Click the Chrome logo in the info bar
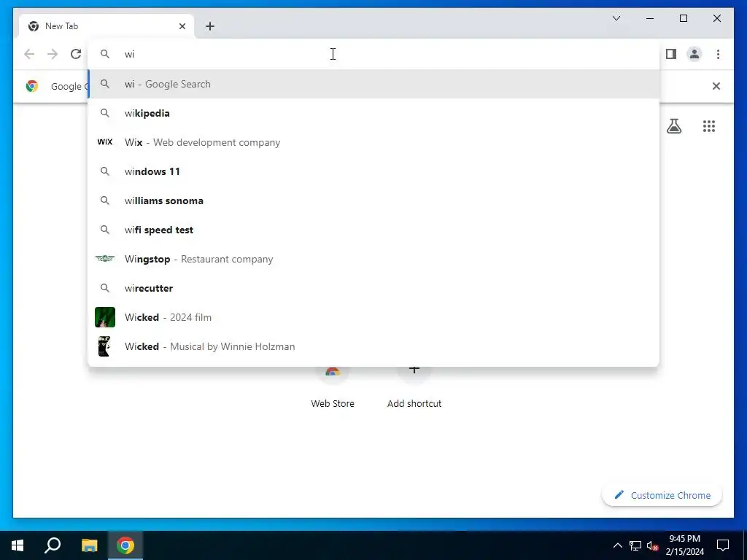 coord(32,86)
